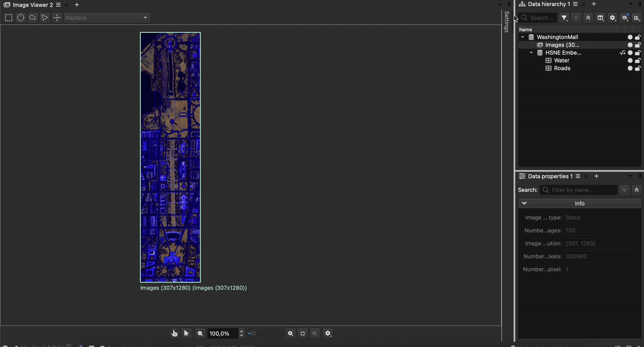
Task: Toggle the lock on the Roads dataset
Action: click(638, 68)
